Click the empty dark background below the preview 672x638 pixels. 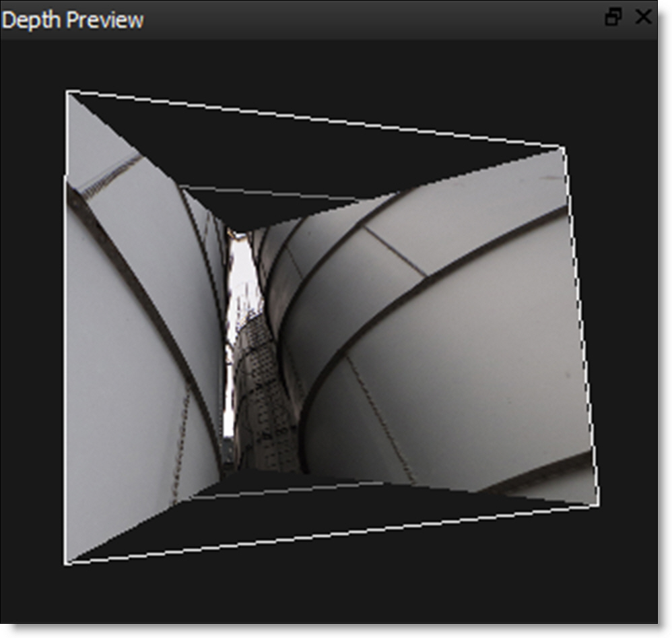pos(337,593)
